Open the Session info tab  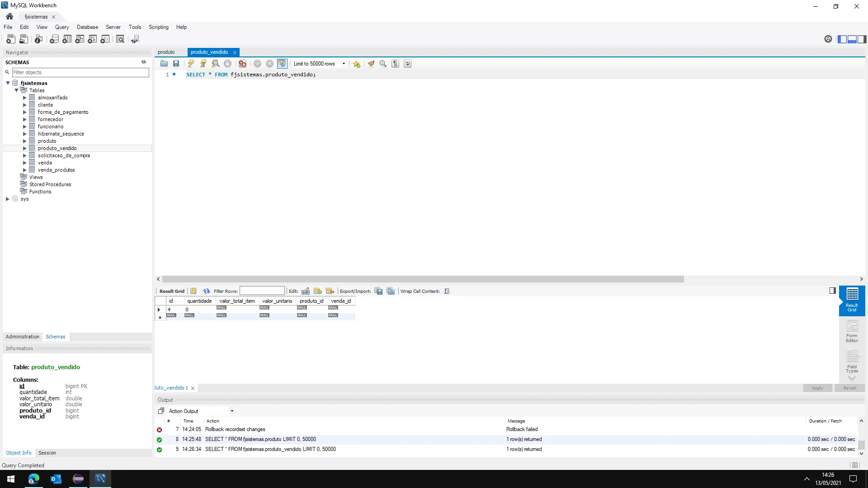point(47,453)
